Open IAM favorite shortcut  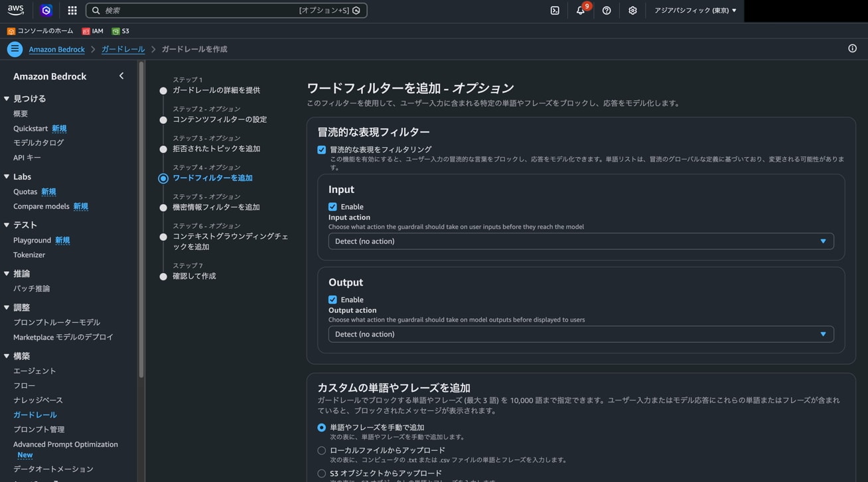[x=93, y=31]
